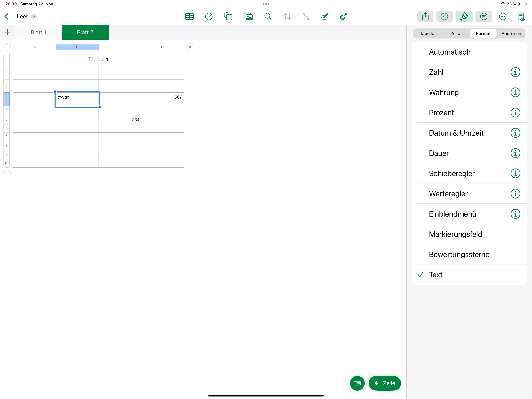Viewport: 532px width, 399px height.
Task: Open info details for Währung
Action: point(515,92)
